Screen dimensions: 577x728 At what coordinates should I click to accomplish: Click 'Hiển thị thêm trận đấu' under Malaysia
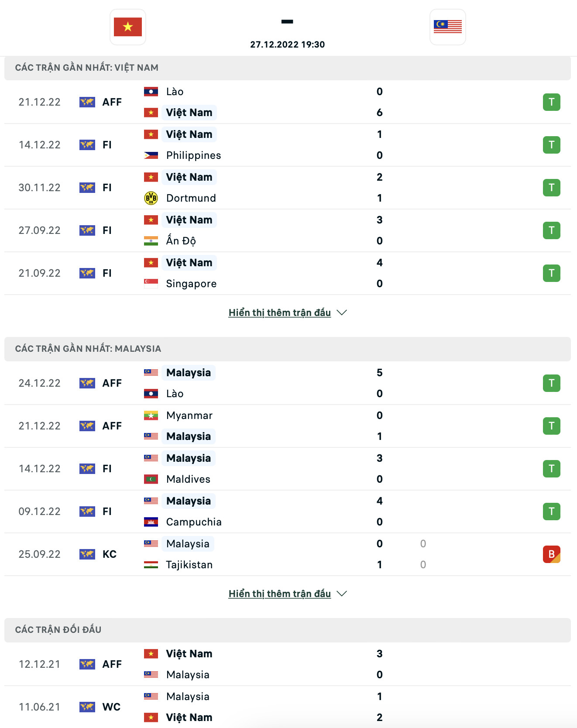click(x=279, y=594)
